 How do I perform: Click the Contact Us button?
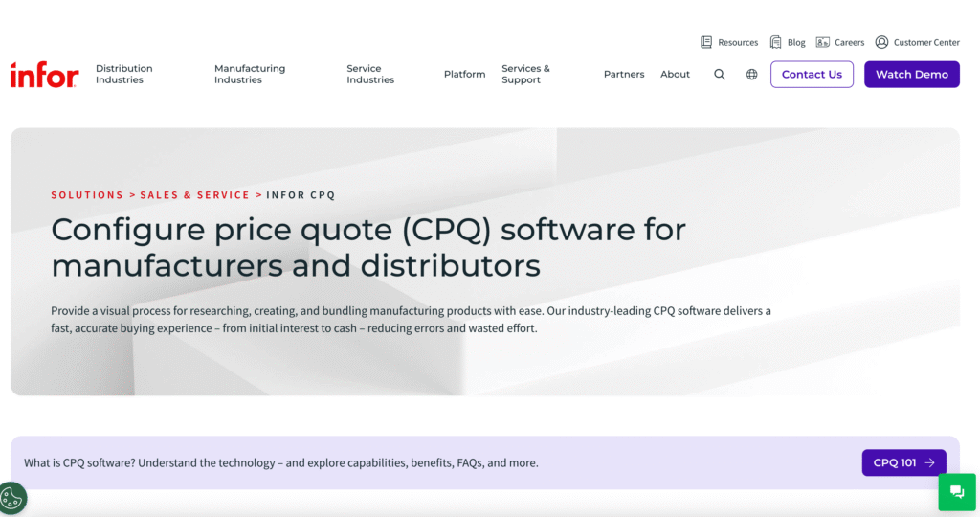[x=812, y=75]
